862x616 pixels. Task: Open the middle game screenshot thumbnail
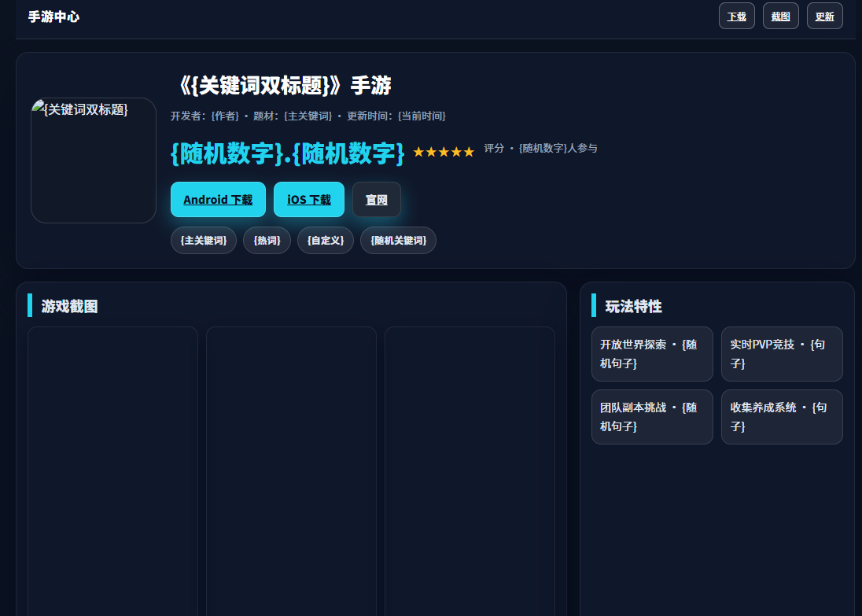pyautogui.click(x=291, y=470)
